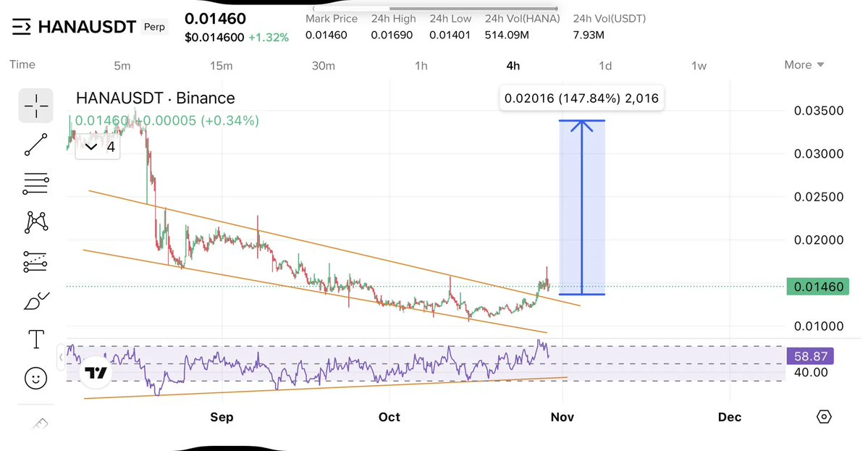Switch to the 15m timeframe
The image size is (868, 451).
[222, 66]
